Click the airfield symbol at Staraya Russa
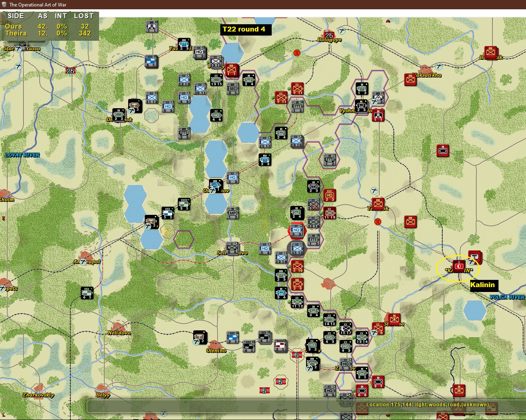 coord(19,48)
